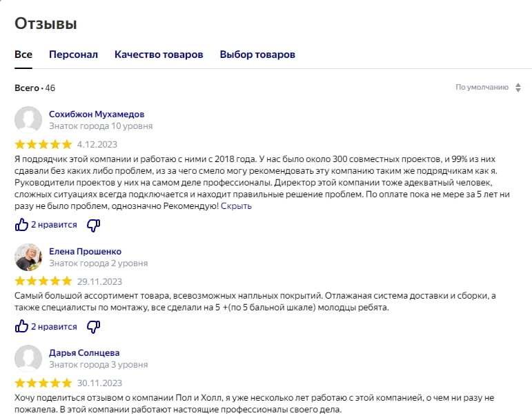Click the sort arrows icon
The width and height of the screenshot is (532, 420).
click(518, 88)
